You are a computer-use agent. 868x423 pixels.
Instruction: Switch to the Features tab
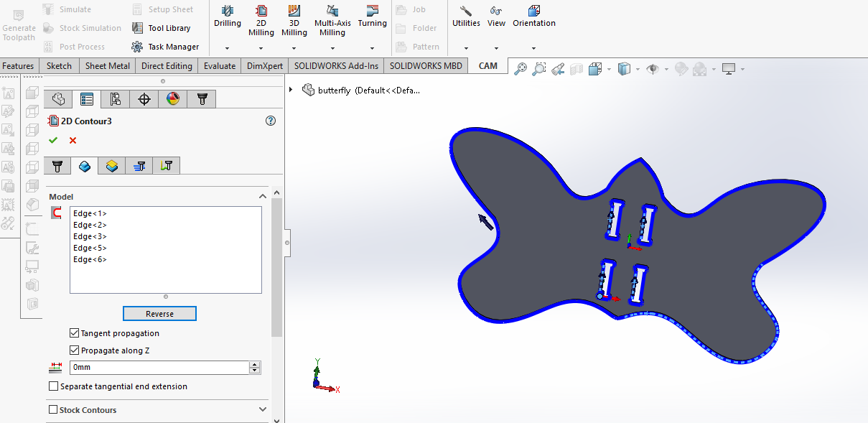pyautogui.click(x=18, y=66)
